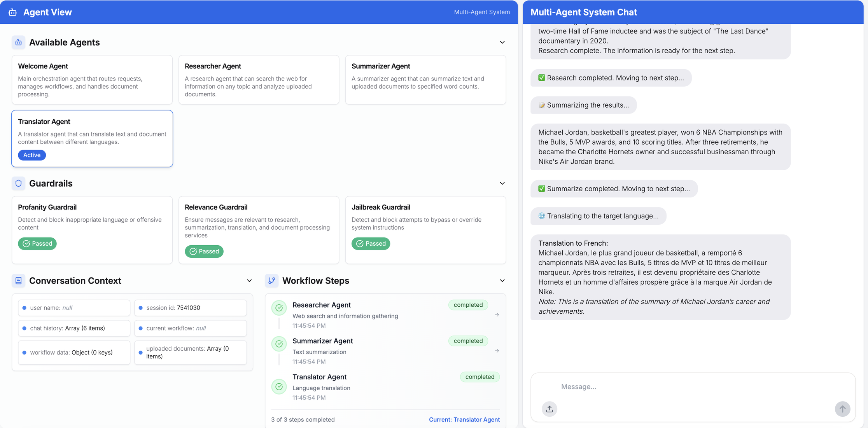
Task: Collapse the Available Agents section
Action: [x=502, y=42]
